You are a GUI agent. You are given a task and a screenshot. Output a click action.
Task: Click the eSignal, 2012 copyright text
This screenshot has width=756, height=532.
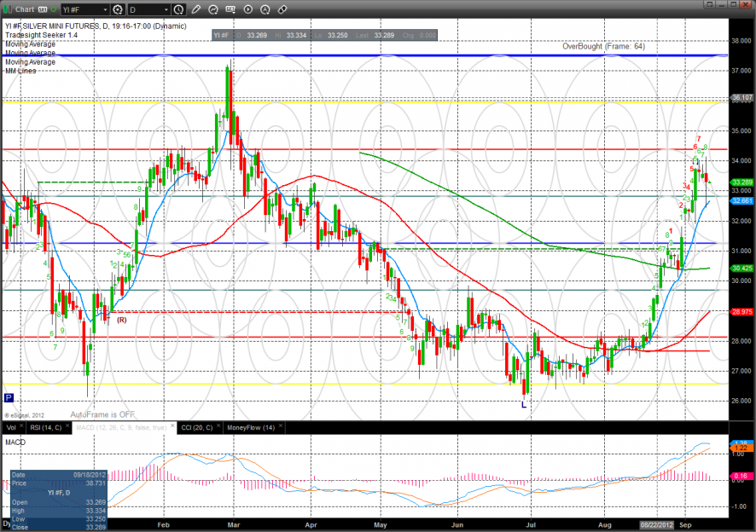(24, 415)
